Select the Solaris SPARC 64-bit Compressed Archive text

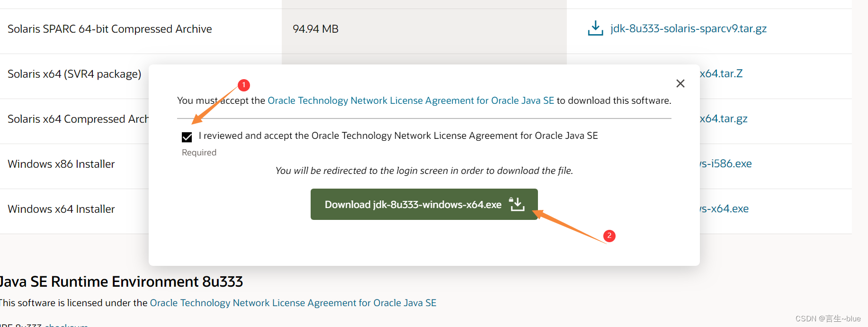tap(110, 29)
